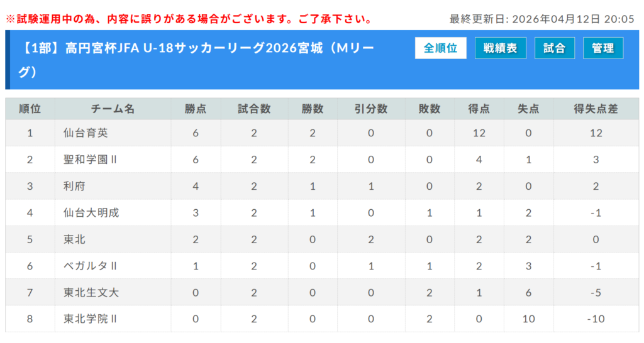Click the 順位 column header
This screenshot has height=343, width=644.
[30, 109]
